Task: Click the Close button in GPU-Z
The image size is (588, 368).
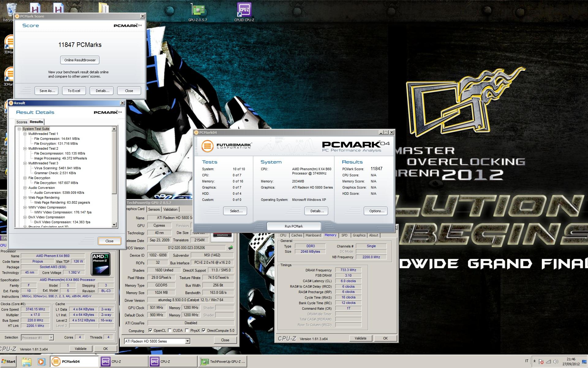Action: [225, 340]
